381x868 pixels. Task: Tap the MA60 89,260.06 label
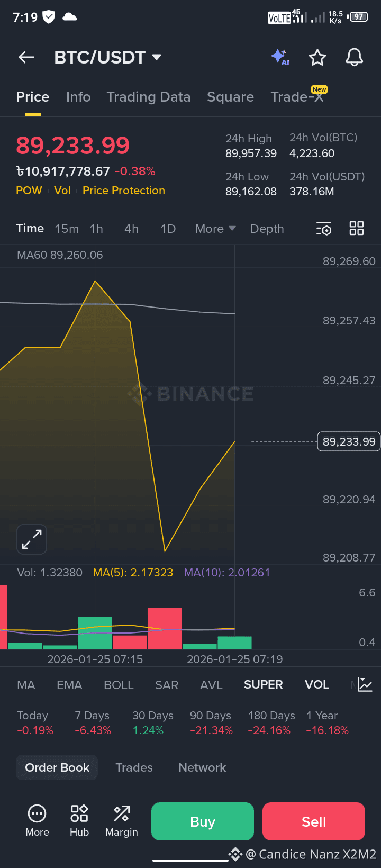point(60,255)
